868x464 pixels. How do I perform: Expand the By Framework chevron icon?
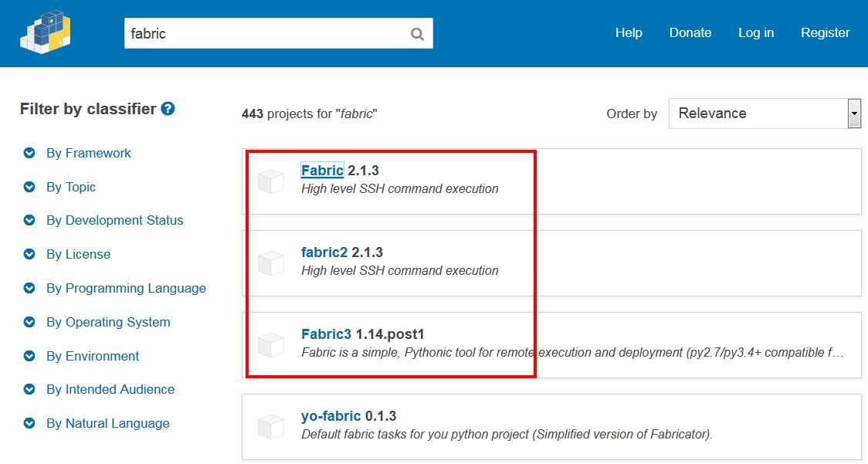pyautogui.click(x=29, y=153)
